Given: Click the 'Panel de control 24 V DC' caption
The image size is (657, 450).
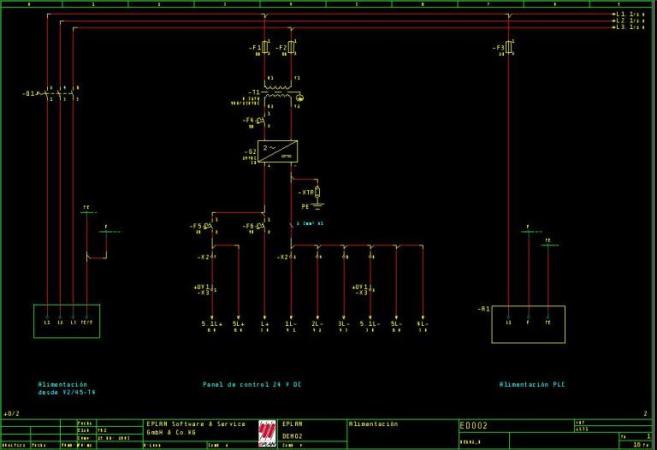Looking at the screenshot, I should click(x=252, y=384).
